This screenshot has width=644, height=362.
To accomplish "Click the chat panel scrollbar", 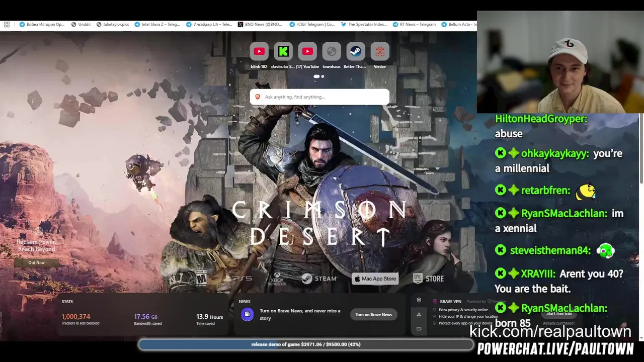I will coord(641,149).
